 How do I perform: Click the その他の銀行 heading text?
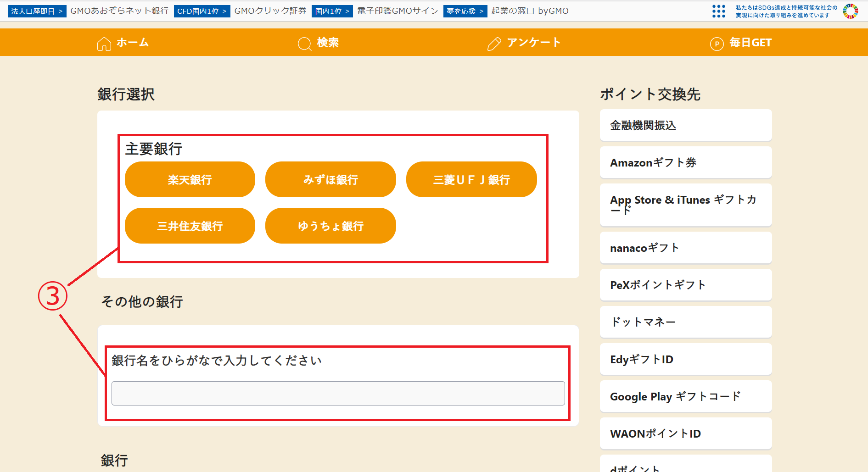point(142,301)
